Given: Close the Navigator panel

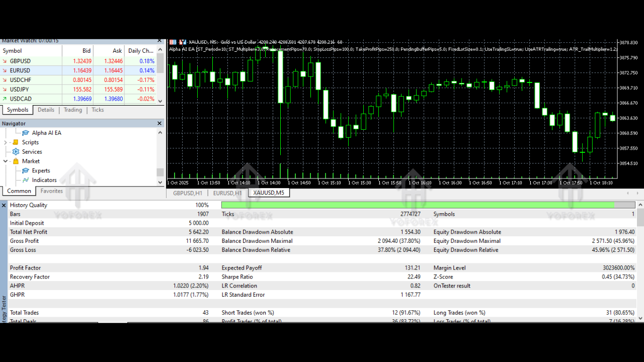Looking at the screenshot, I should [x=159, y=124].
